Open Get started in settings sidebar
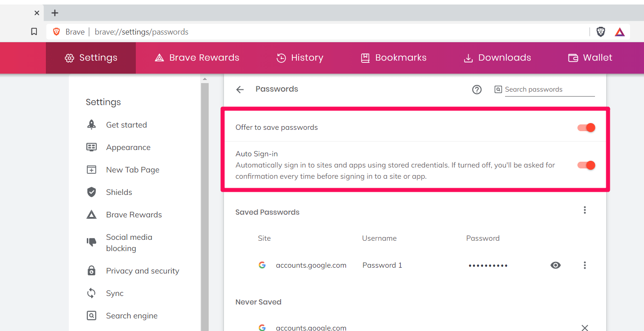This screenshot has height=331, width=644. point(126,125)
